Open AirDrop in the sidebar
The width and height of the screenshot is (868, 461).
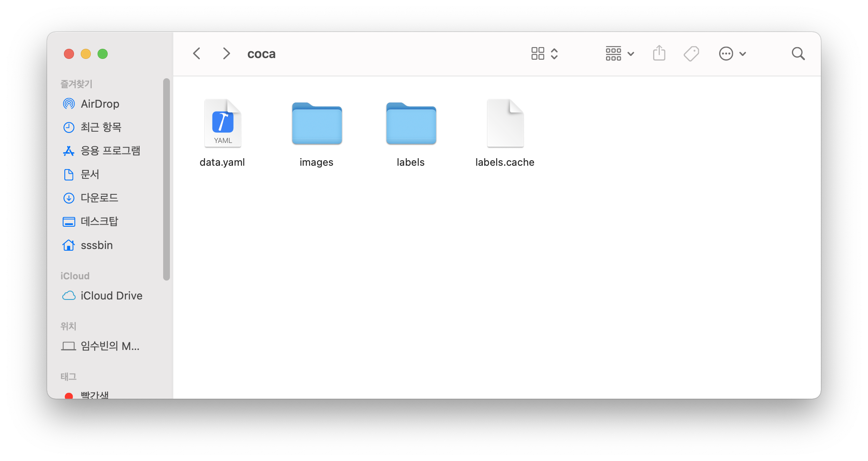[x=100, y=104]
